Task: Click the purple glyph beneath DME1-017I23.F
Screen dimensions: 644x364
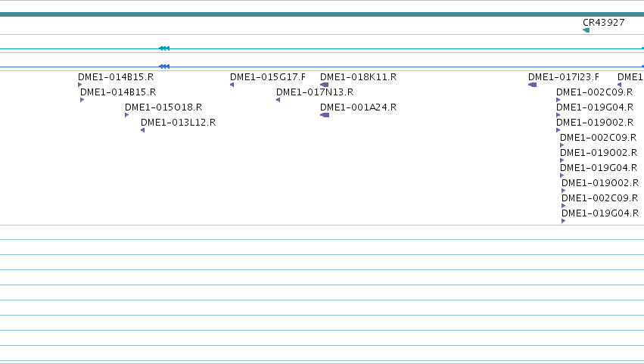Action: tap(532, 85)
